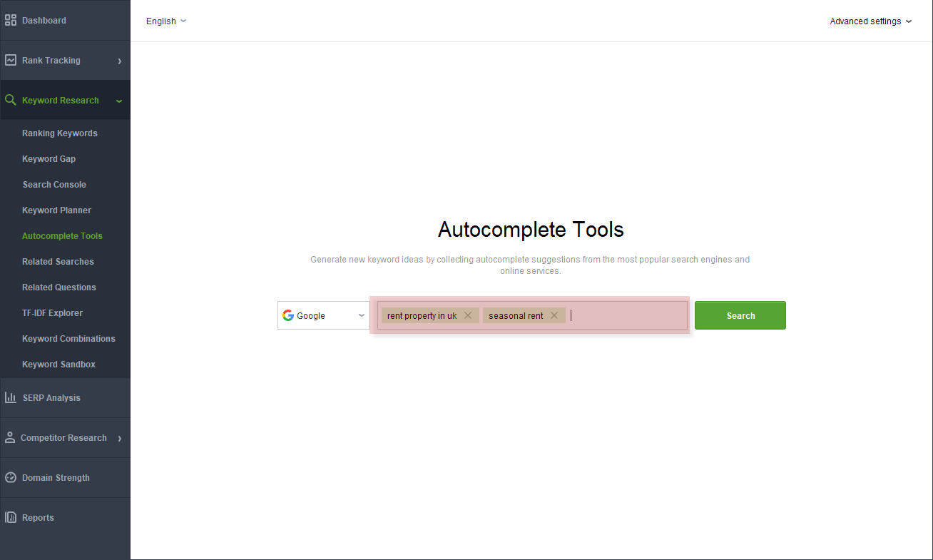The image size is (933, 560).
Task: Click the Keyword Research magnifier icon
Action: click(11, 101)
